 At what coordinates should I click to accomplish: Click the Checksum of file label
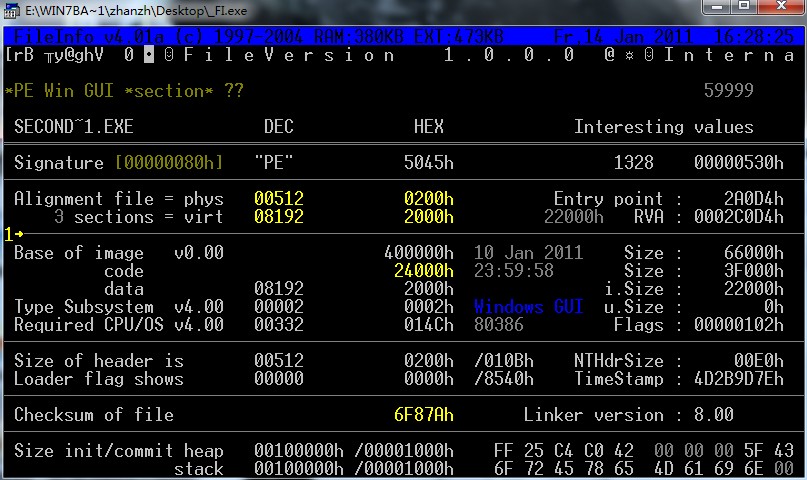94,415
